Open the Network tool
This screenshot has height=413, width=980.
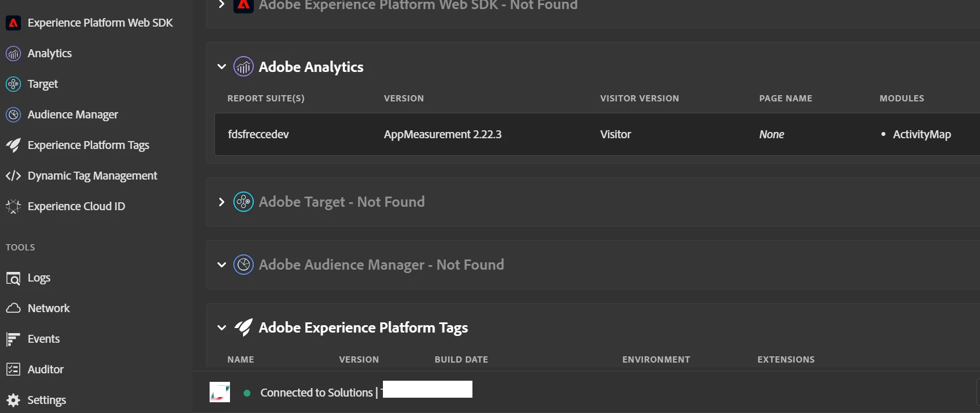(49, 308)
